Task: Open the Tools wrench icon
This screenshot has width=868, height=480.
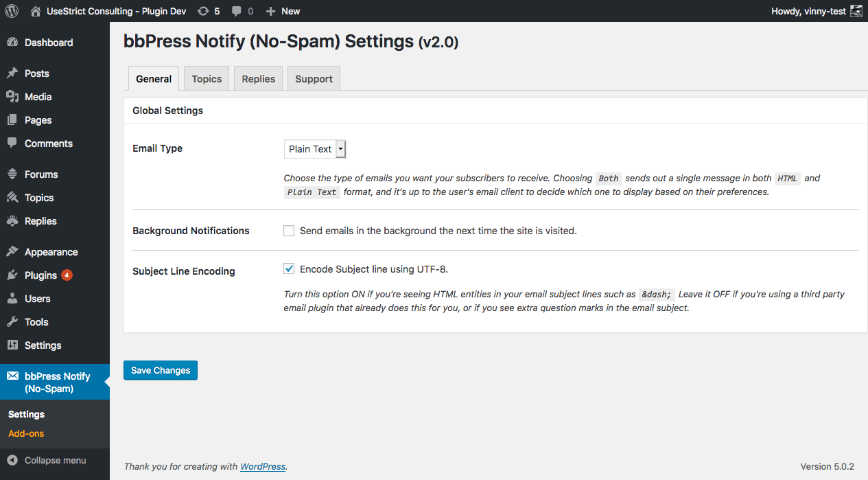Action: click(x=12, y=322)
